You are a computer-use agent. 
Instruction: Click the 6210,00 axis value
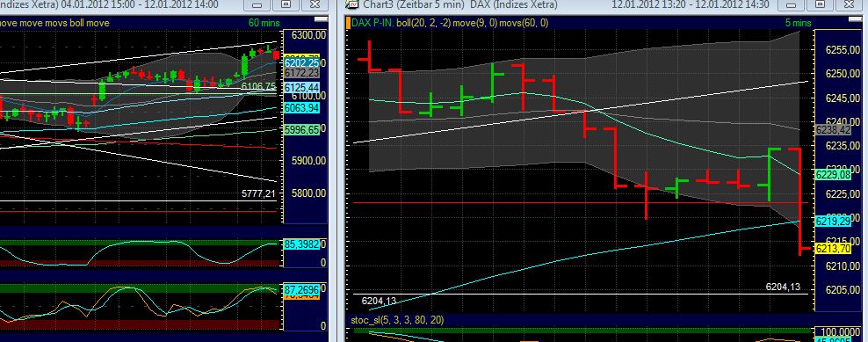point(843,266)
